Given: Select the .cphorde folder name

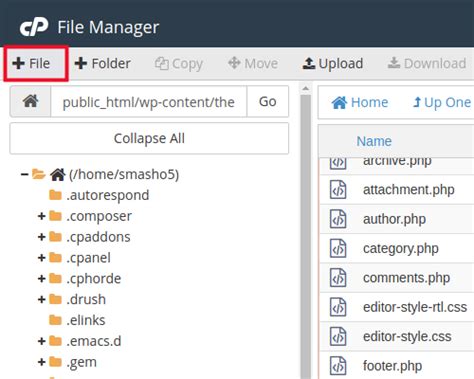Looking at the screenshot, I should coord(94,279).
